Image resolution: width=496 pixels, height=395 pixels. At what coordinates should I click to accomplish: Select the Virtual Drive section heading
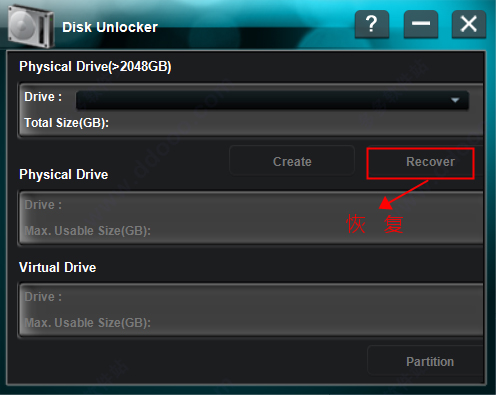pos(57,267)
